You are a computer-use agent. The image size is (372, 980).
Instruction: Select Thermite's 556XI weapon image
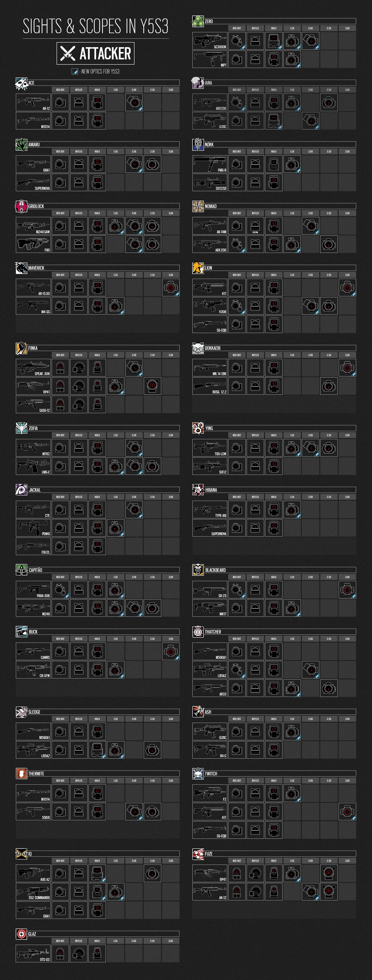pos(33,812)
